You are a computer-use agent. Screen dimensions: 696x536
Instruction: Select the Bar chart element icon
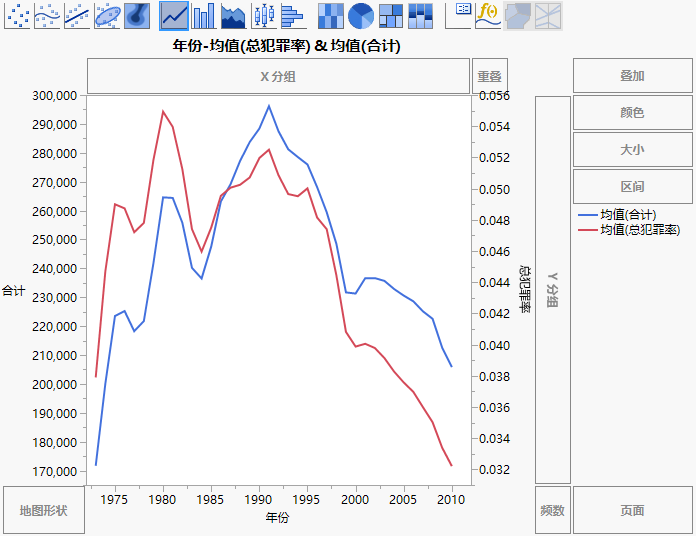click(204, 15)
